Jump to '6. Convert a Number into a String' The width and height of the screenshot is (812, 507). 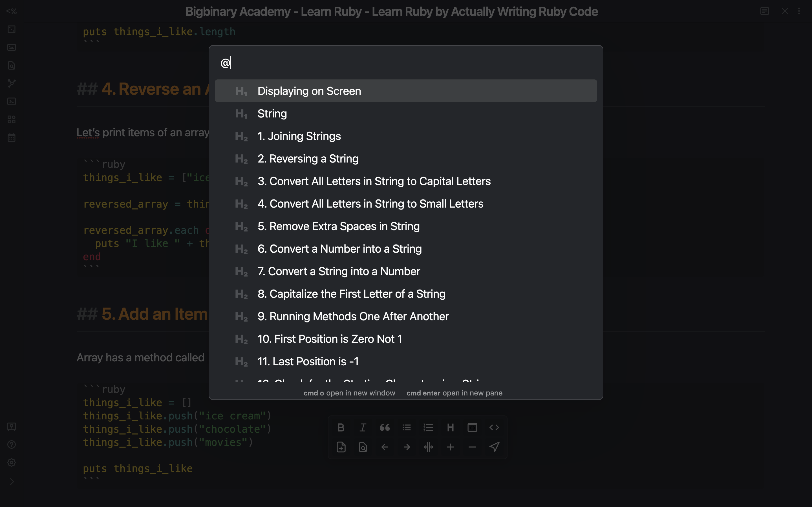[339, 249]
